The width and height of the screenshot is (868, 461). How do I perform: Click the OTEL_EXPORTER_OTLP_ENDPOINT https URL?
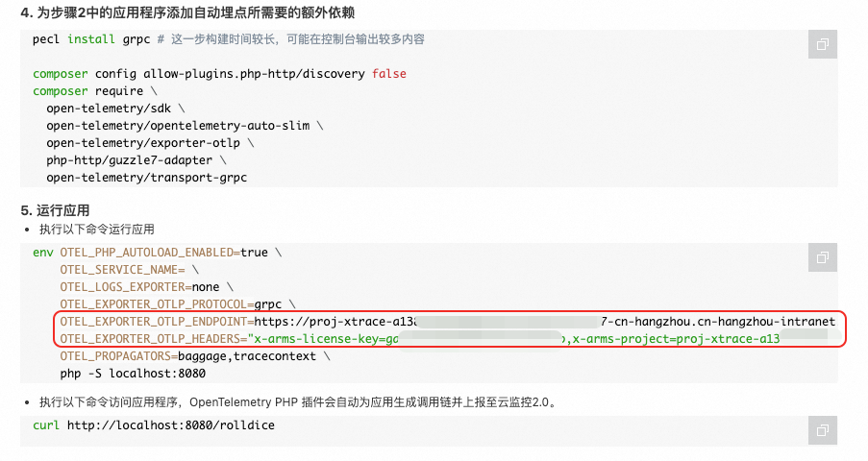point(545,322)
